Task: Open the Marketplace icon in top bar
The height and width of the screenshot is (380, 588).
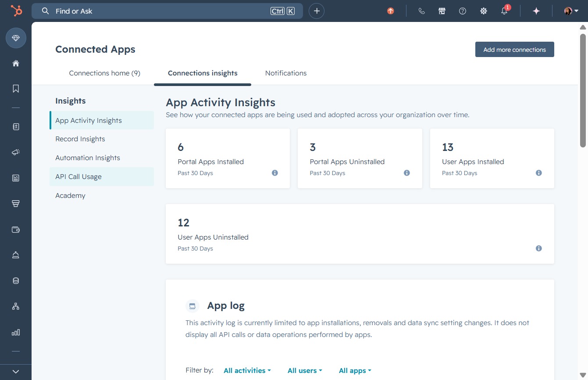Action: click(x=442, y=11)
